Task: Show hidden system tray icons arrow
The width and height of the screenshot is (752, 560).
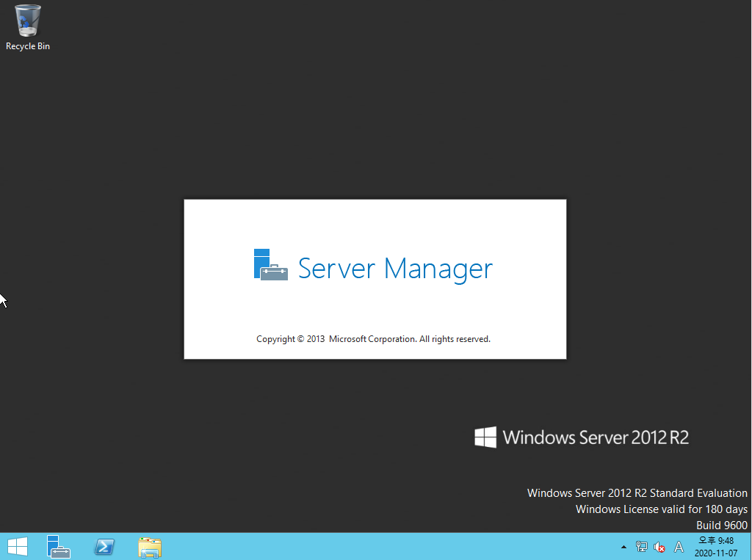Action: (x=623, y=547)
